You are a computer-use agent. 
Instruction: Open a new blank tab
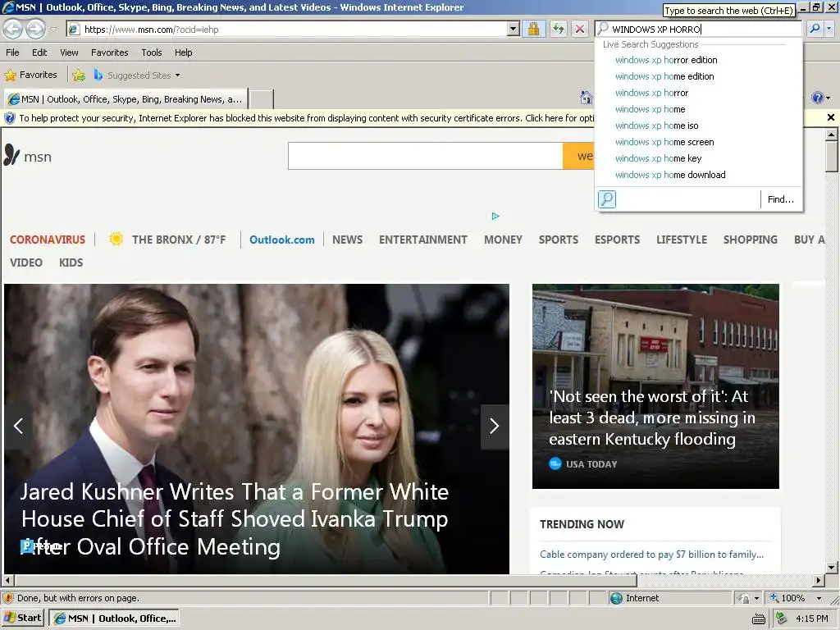[262, 99]
